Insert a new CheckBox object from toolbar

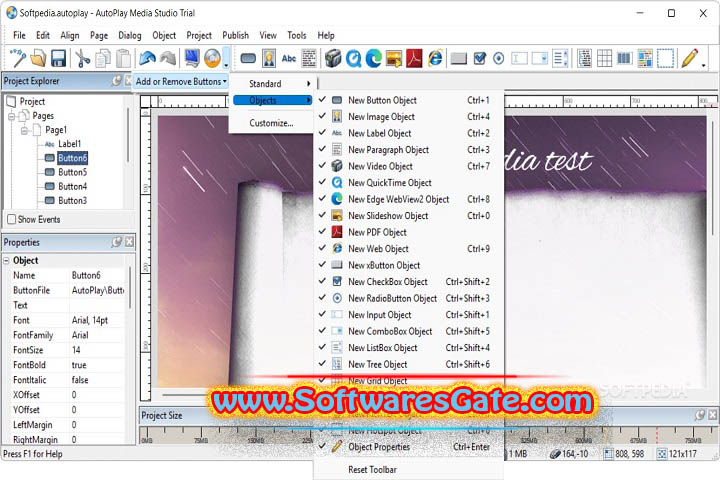pyautogui.click(x=479, y=58)
